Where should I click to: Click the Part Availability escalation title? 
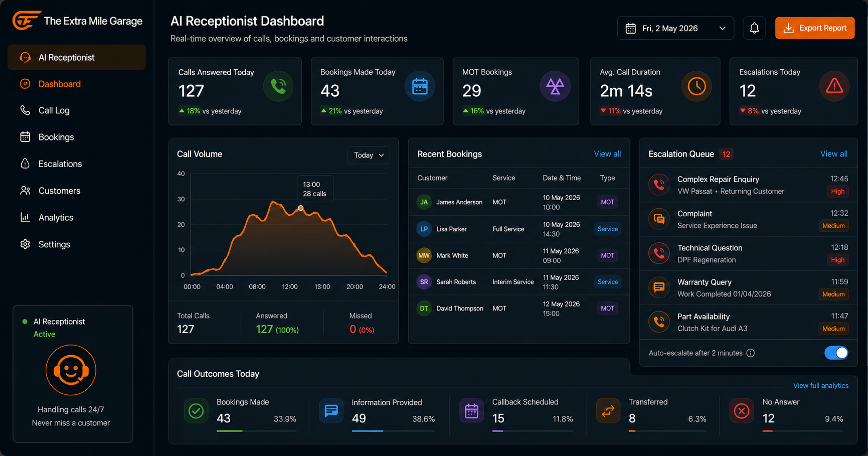point(704,317)
